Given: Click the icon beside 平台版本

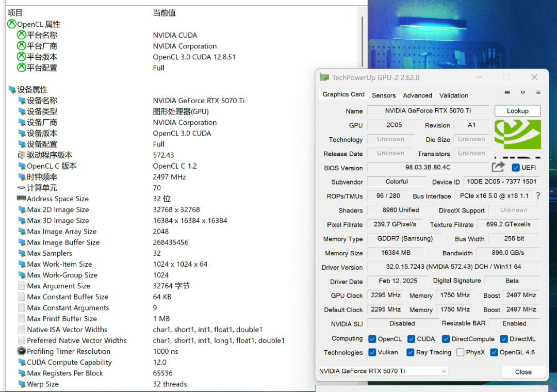Looking at the screenshot, I should coord(21,57).
